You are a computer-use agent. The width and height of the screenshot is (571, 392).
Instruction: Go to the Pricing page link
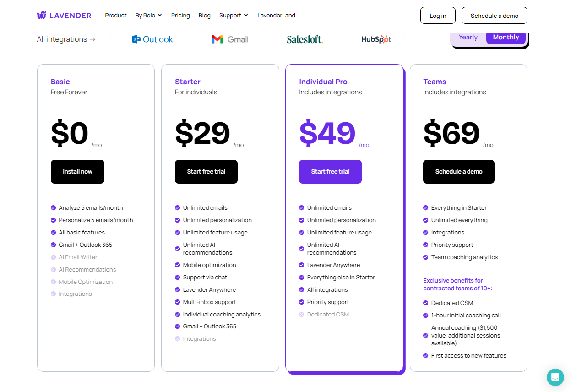pyautogui.click(x=180, y=15)
